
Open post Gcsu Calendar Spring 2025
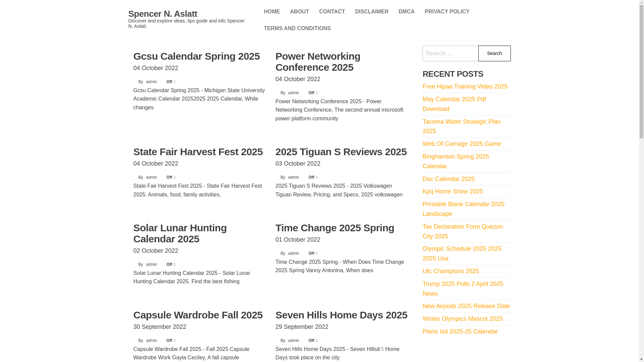pos(197,56)
